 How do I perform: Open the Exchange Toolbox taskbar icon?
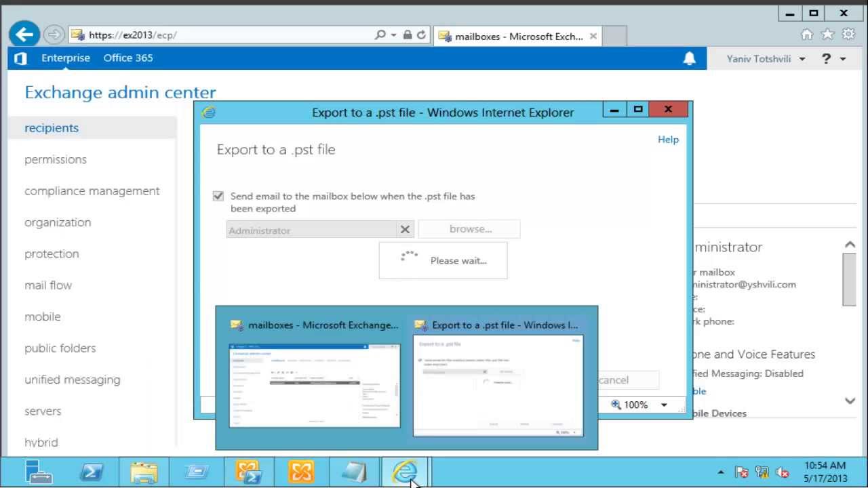(301, 472)
